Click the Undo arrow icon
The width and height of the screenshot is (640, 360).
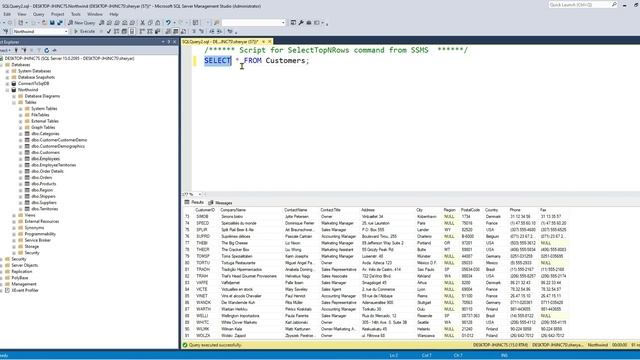pos(168,23)
